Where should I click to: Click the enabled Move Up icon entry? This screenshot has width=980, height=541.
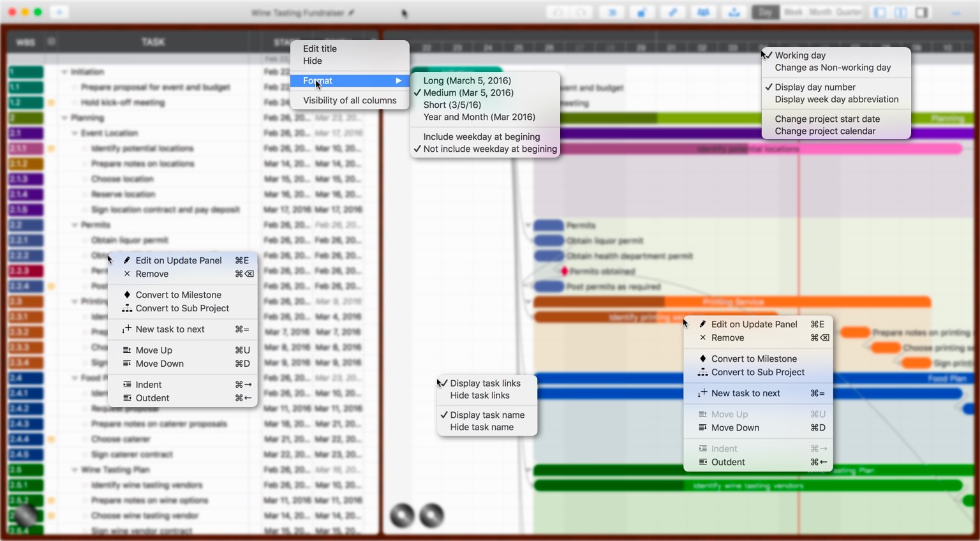127,350
